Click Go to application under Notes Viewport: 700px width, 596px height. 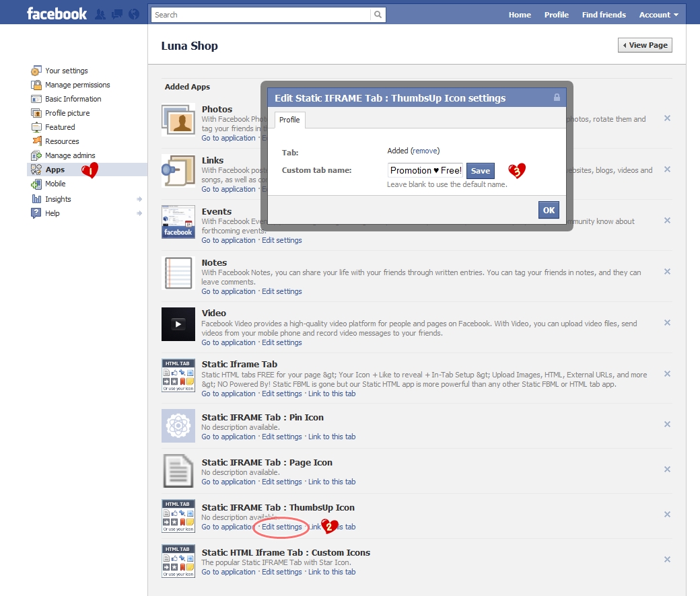(x=228, y=291)
